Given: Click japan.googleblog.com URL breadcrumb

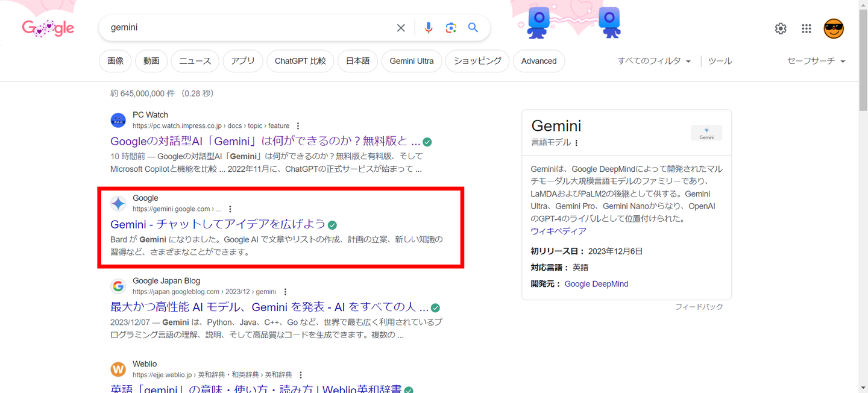Looking at the screenshot, I should point(204,292).
